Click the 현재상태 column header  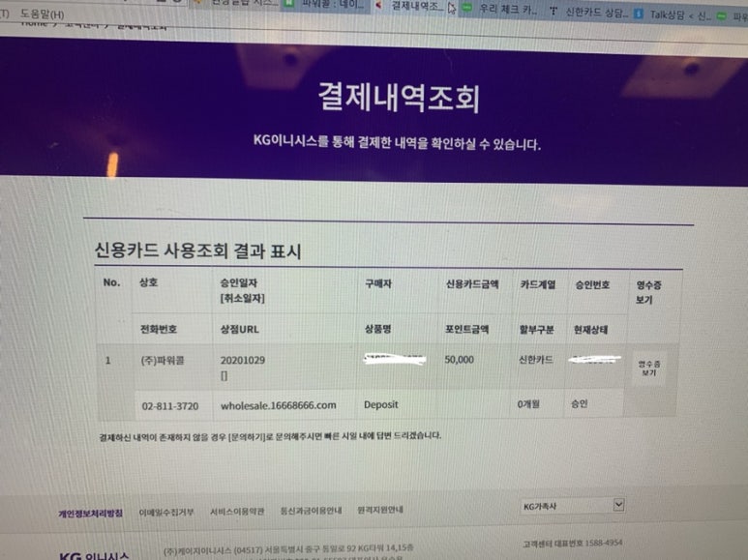coord(590,329)
